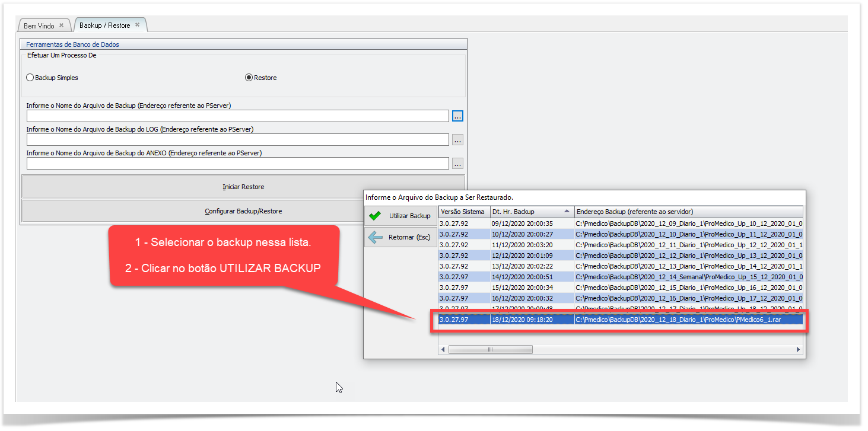The image size is (868, 431).
Task: Click green checkmark Utilizar Backup button
Action: (400, 216)
